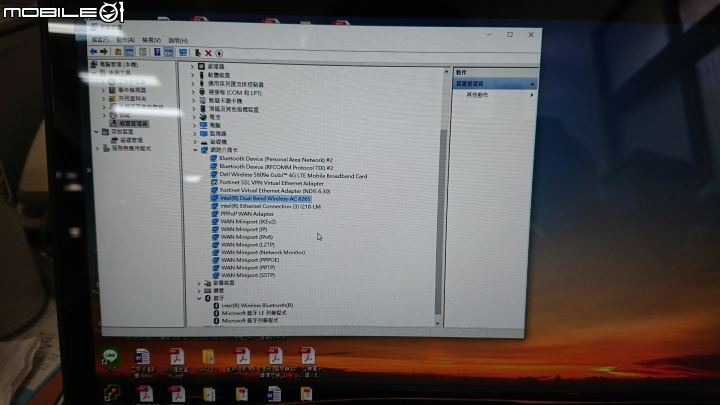Expand the 連接埠 (COM 和 LPT) category

193,92
